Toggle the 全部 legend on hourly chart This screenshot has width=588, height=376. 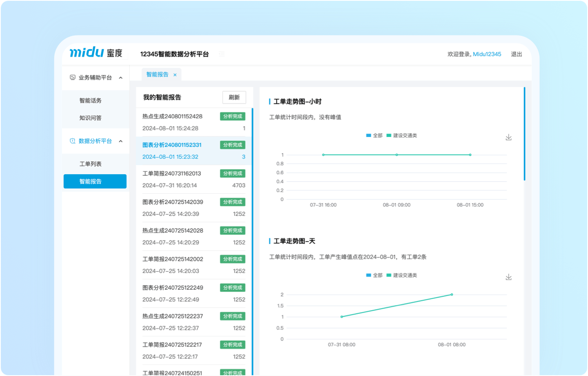(374, 135)
